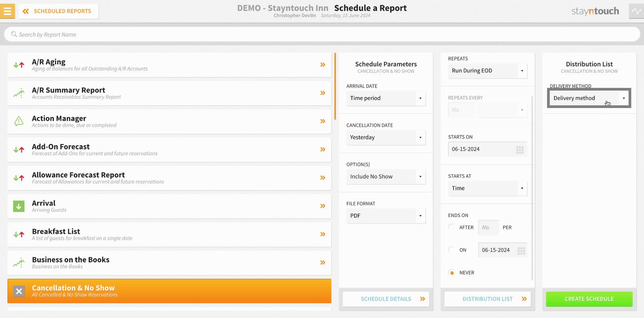
Task: Select the AFTER radio button under Ends On
Action: [x=452, y=227]
